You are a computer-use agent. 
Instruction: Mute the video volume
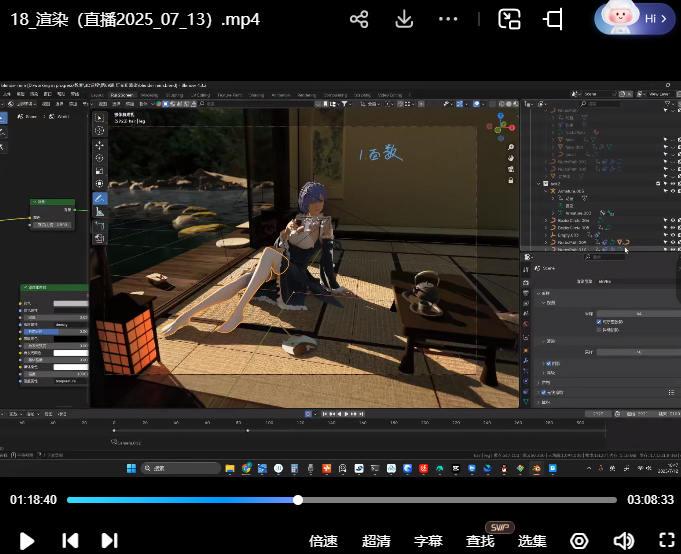click(x=623, y=541)
